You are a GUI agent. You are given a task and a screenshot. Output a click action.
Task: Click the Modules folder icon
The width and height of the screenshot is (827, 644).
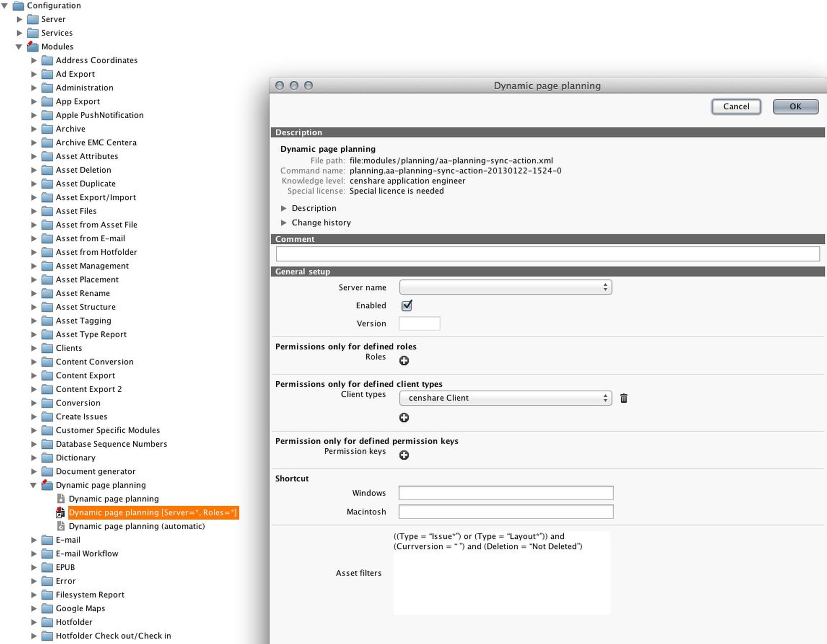pyautogui.click(x=33, y=46)
